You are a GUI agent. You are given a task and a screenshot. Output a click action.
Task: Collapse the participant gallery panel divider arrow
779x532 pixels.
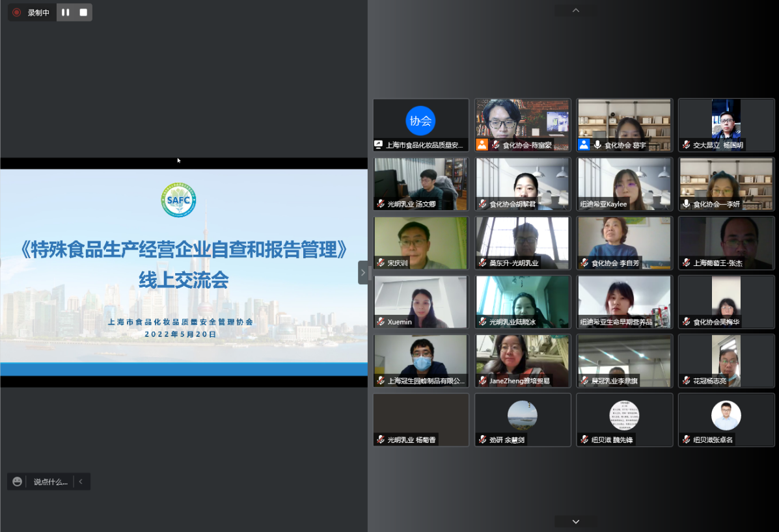point(363,273)
